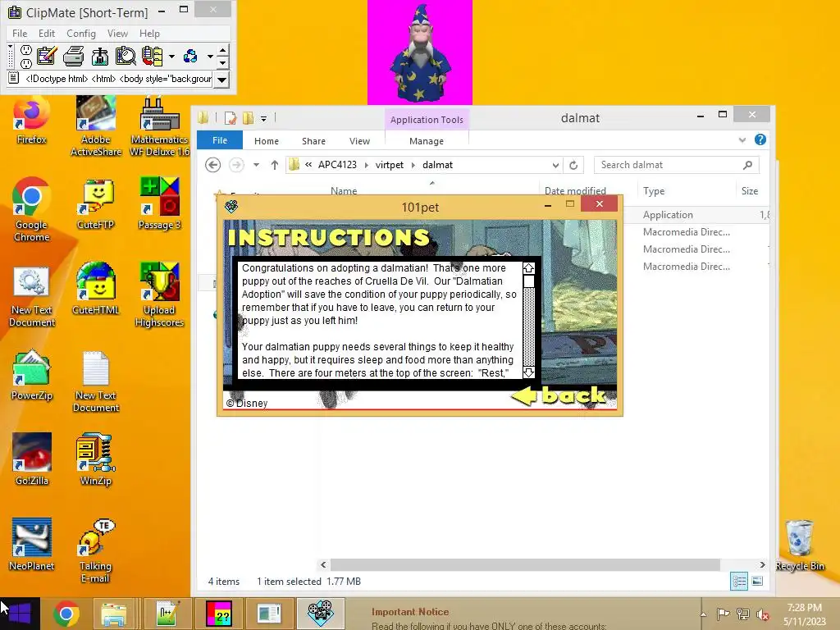Viewport: 840px width, 630px height.
Task: Click Explorer up-one-level arrow
Action: (274, 165)
